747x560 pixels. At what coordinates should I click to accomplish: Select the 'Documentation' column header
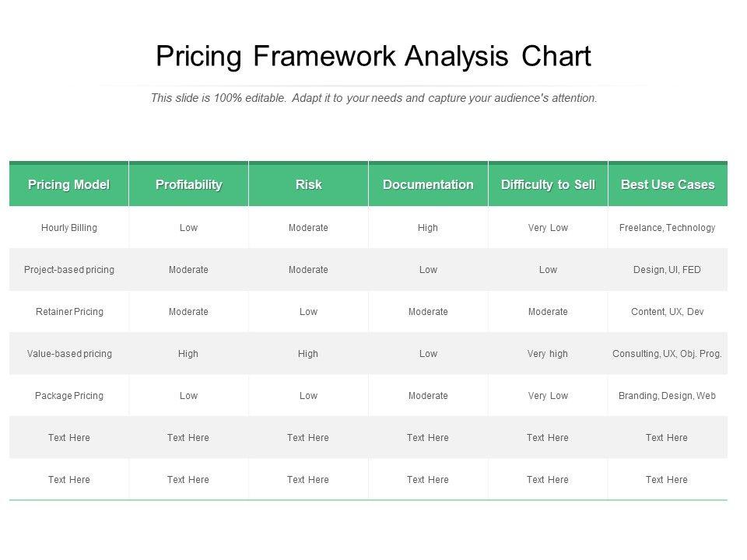[x=428, y=184]
